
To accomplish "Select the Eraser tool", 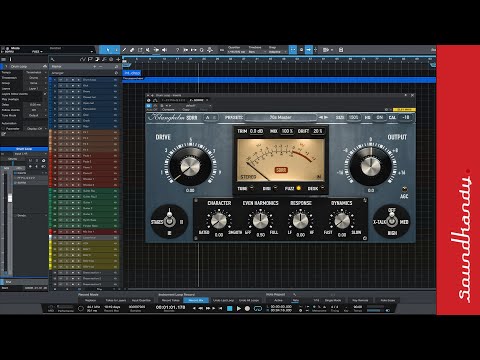I will point(132,50).
